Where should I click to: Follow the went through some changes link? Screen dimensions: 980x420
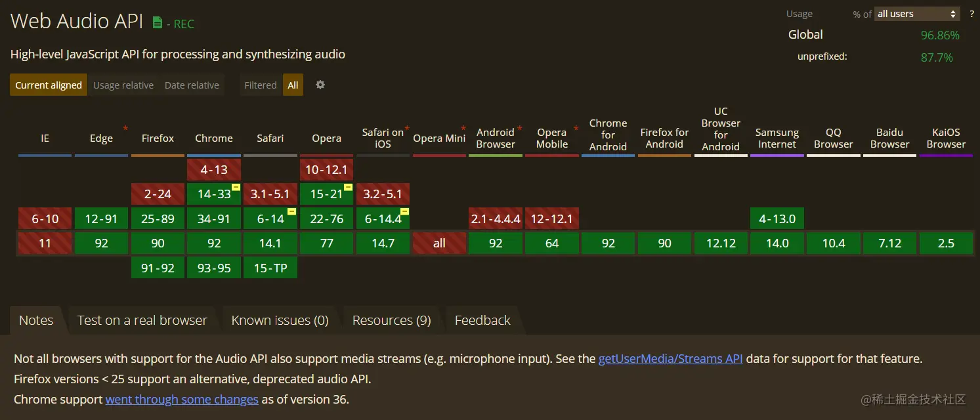tap(182, 399)
